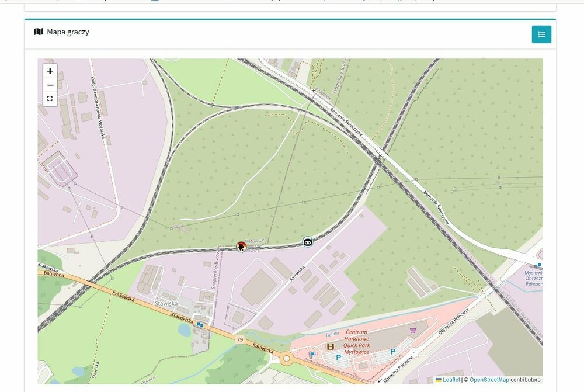Viewport: 584px width, 392px height.
Task: Click the Stawiska place label
Action: [166, 303]
